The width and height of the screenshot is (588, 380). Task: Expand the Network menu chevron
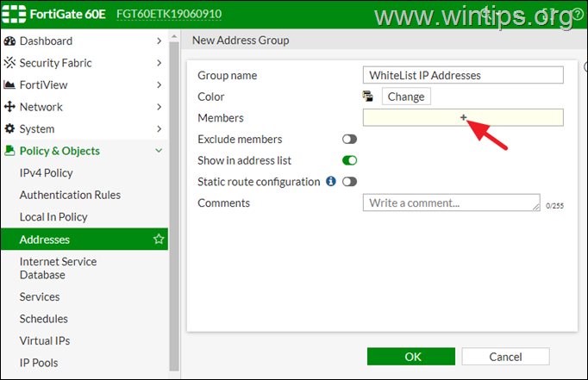click(x=159, y=107)
